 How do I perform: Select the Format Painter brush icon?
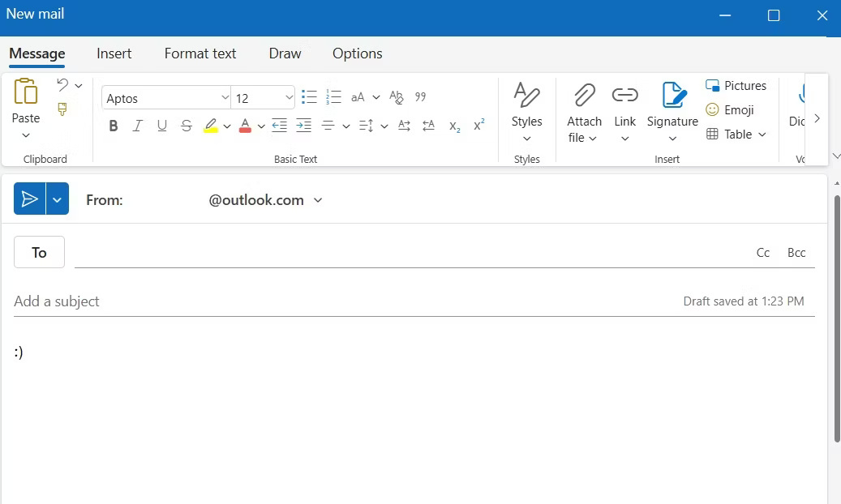coord(62,109)
